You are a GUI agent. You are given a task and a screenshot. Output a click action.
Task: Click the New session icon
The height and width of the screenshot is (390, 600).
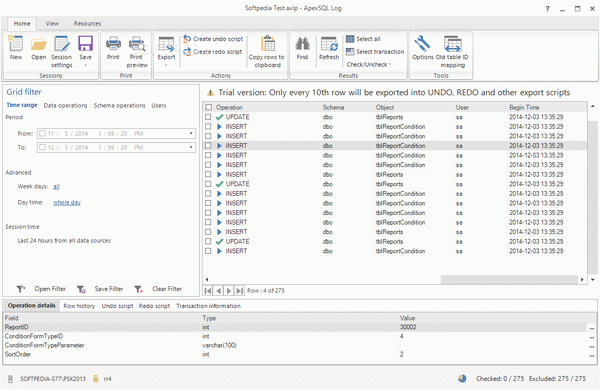click(x=16, y=44)
